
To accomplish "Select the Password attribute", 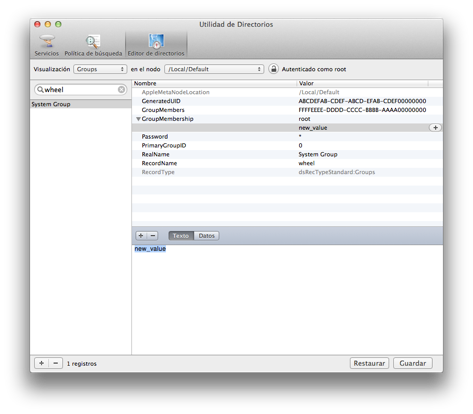I will point(155,137).
